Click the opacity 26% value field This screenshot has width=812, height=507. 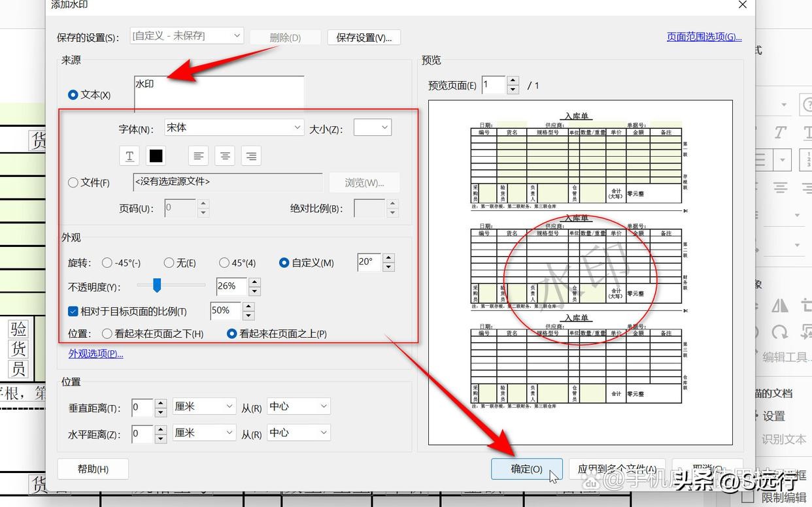click(x=232, y=286)
